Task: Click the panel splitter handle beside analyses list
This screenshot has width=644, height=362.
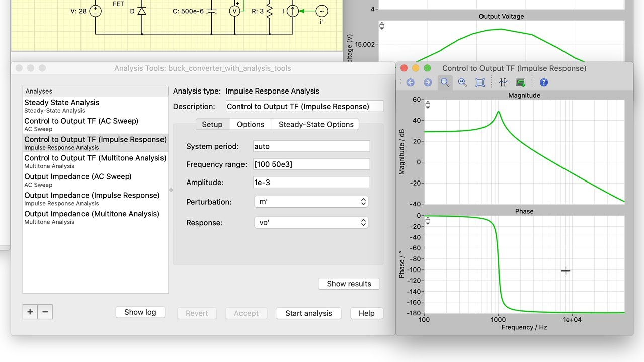Action: (x=171, y=190)
